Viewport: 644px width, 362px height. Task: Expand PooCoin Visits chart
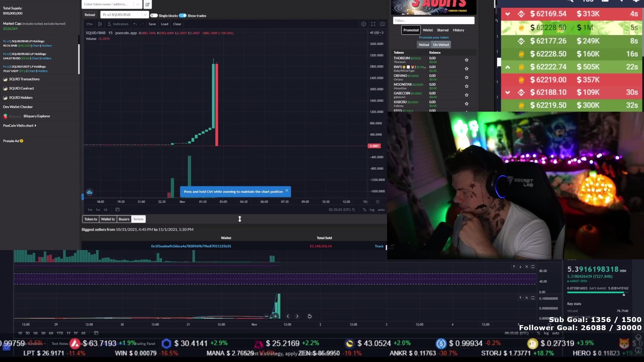(19, 126)
